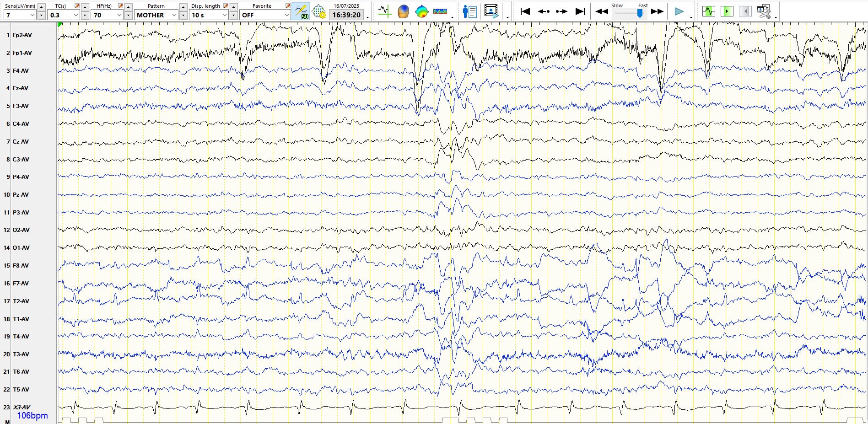The width and height of the screenshot is (868, 424).
Task: Decrease Sens(uV/mm) with the down stepper
Action: (41, 15)
